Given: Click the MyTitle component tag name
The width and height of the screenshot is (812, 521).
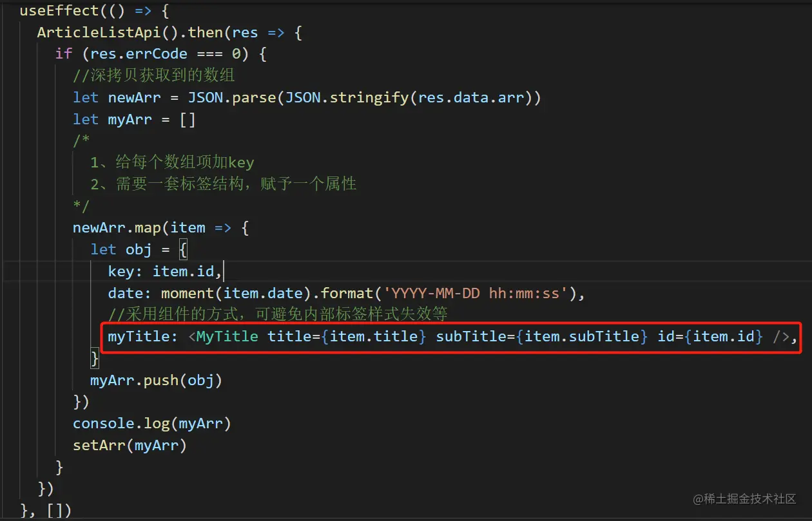Looking at the screenshot, I should click(x=227, y=337).
